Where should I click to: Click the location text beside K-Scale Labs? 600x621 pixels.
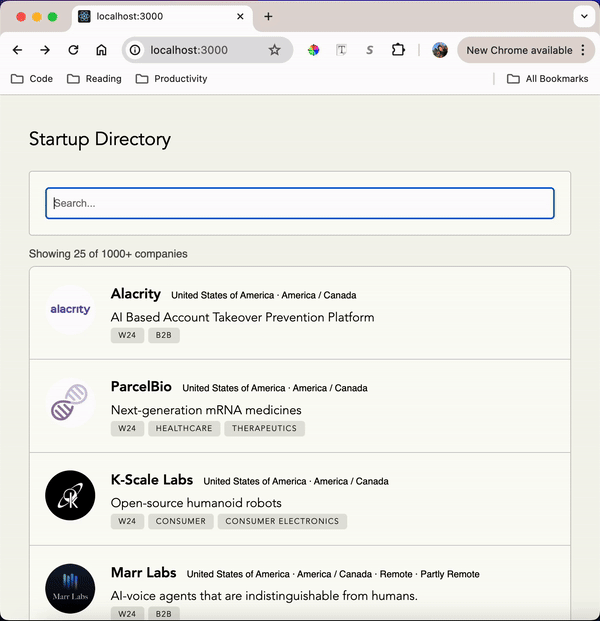pyautogui.click(x=296, y=481)
